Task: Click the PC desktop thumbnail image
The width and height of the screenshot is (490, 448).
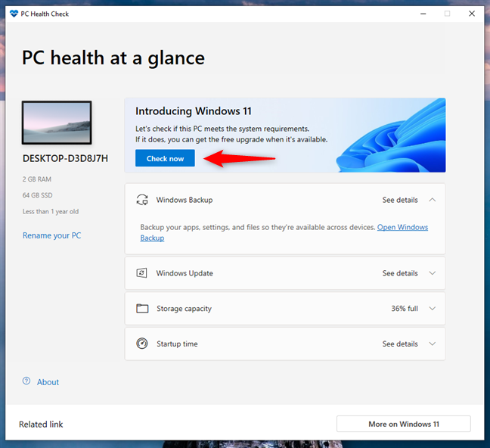Action: click(x=57, y=123)
